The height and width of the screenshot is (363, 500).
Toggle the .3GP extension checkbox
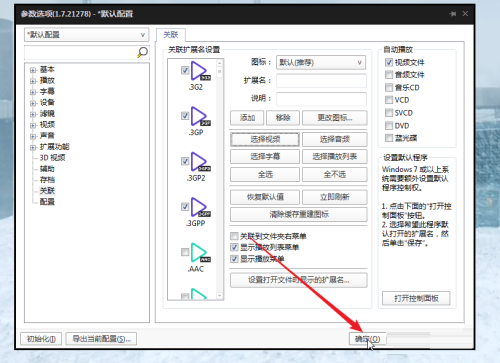pyautogui.click(x=185, y=116)
